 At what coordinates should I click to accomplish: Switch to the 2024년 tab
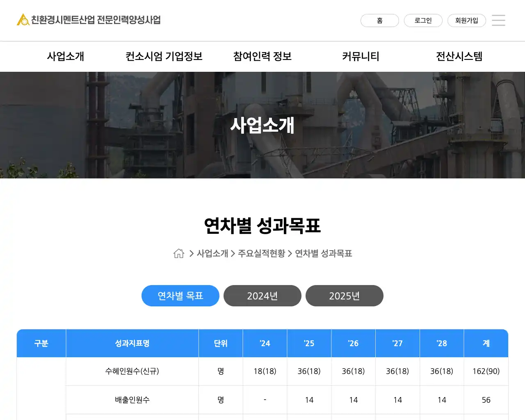262,296
